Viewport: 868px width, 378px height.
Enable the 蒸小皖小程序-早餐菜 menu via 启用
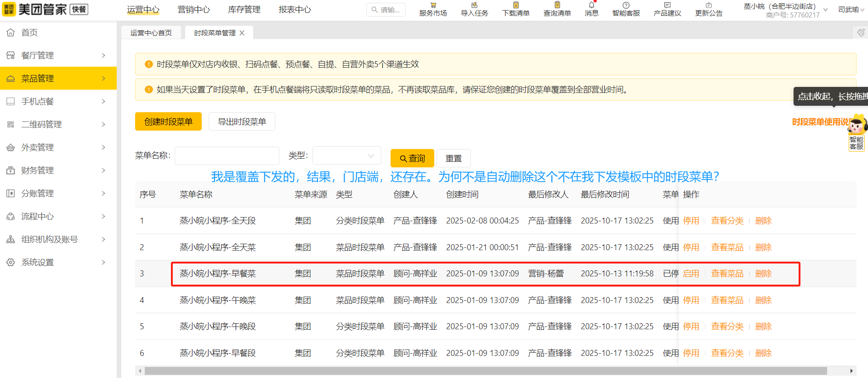click(691, 274)
